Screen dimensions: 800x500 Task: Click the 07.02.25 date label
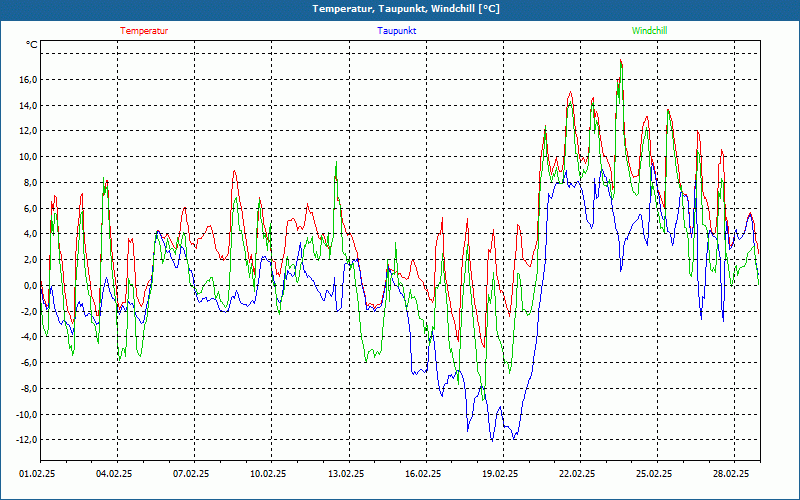point(191,474)
